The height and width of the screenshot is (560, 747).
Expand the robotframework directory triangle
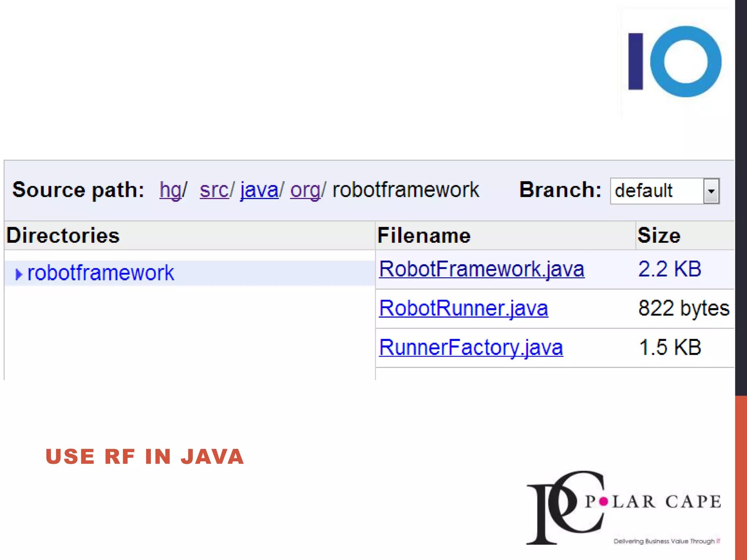19,274
